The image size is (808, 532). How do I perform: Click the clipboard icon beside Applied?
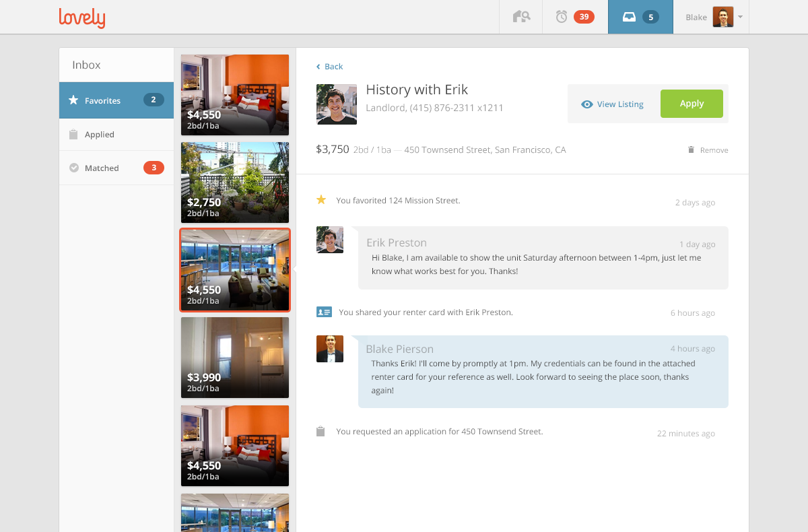tap(73, 135)
